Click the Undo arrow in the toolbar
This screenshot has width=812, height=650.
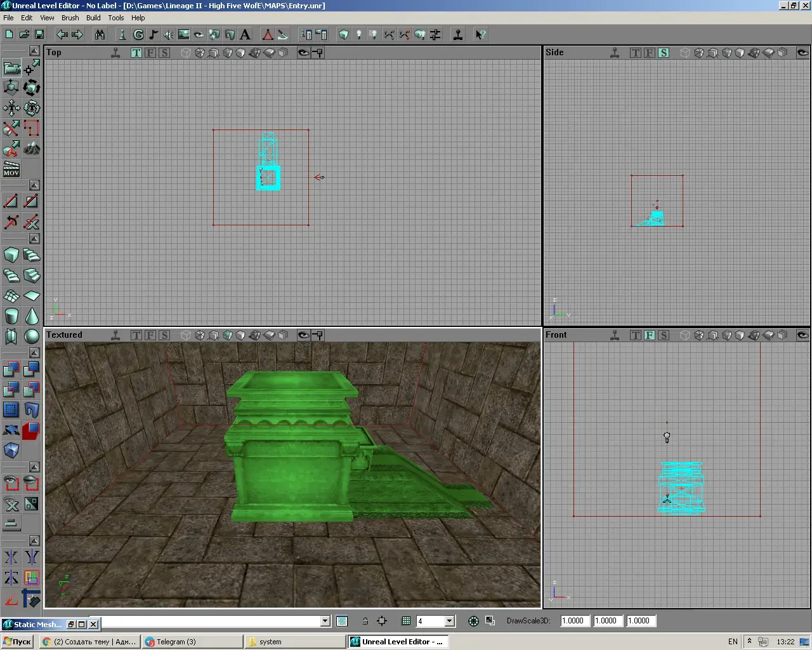62,34
